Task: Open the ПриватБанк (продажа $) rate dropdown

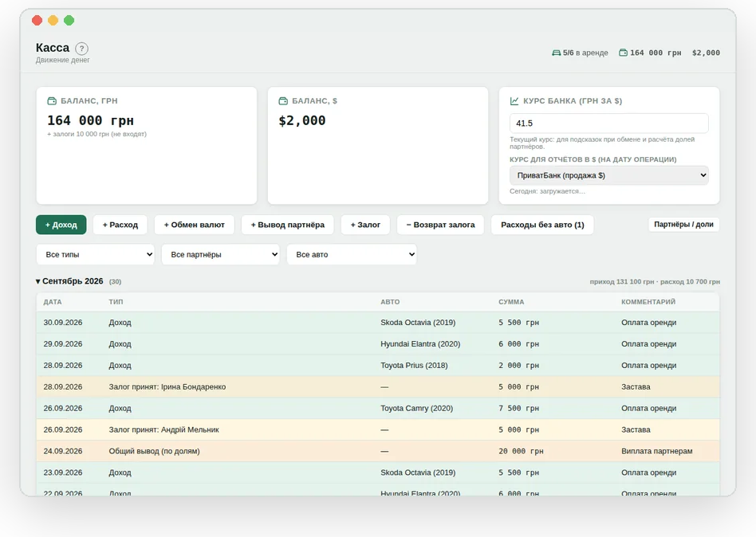Action: 609,175
